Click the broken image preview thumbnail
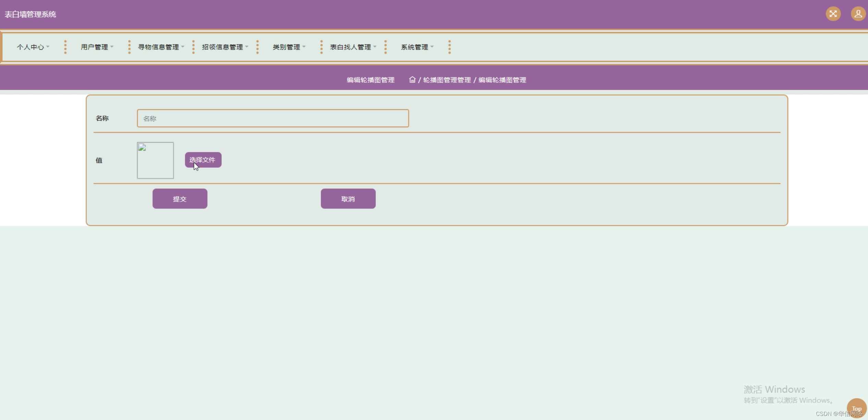The image size is (868, 420). pyautogui.click(x=155, y=160)
